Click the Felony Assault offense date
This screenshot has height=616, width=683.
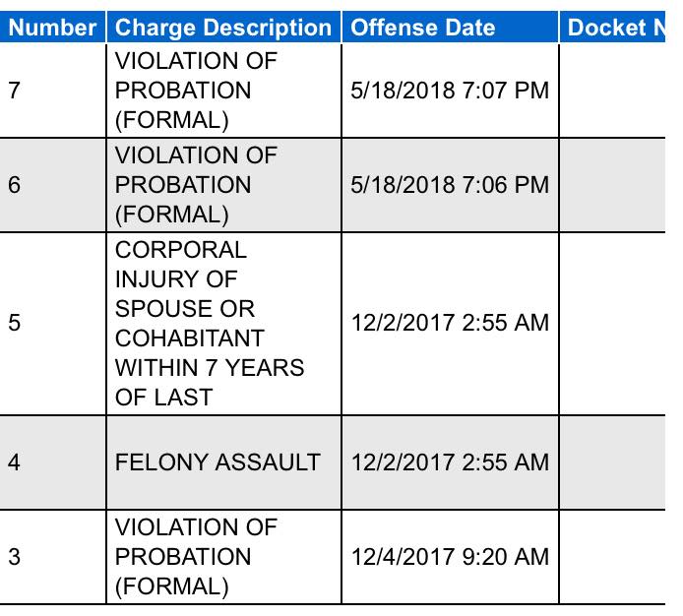click(449, 462)
